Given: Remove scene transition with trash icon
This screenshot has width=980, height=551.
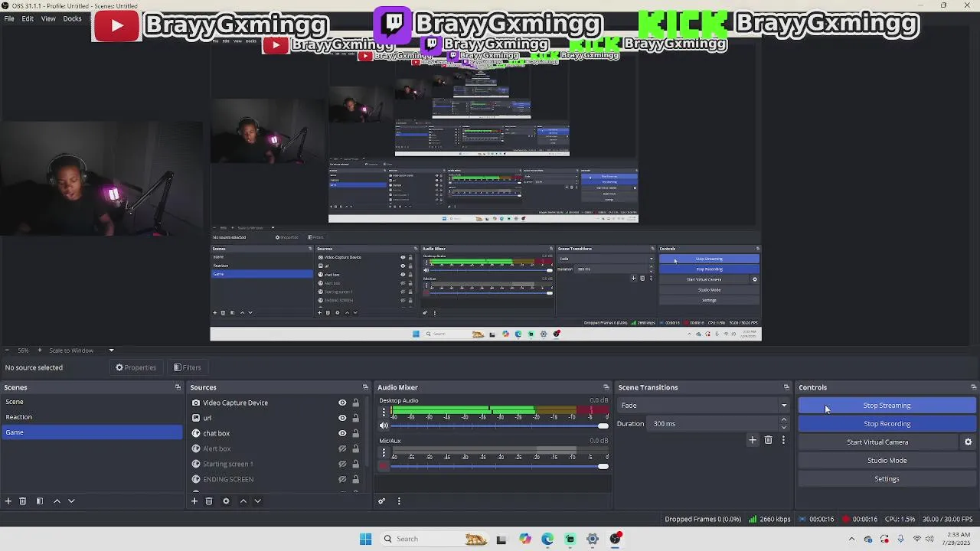Looking at the screenshot, I should tap(769, 440).
